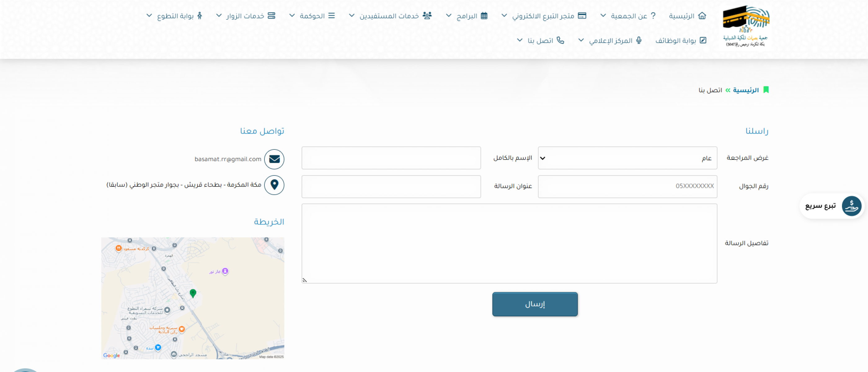The image size is (868, 372).
Task: Click the association logo in the header
Action: [x=746, y=26]
